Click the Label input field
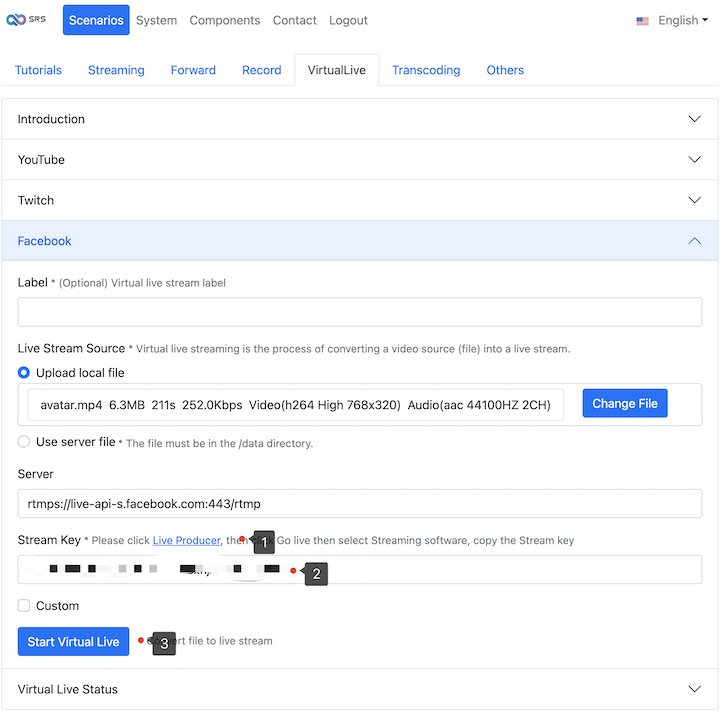Screen dimensions: 720x712 (x=360, y=312)
